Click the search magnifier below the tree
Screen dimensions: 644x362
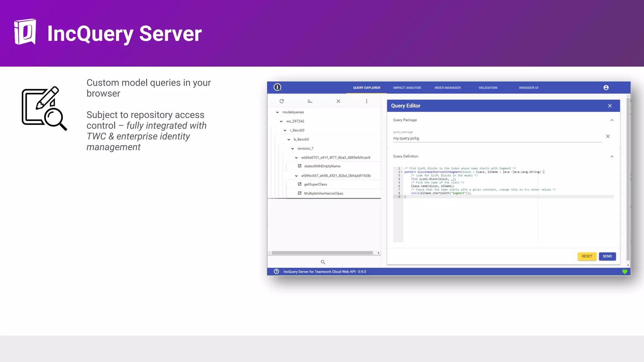click(323, 262)
